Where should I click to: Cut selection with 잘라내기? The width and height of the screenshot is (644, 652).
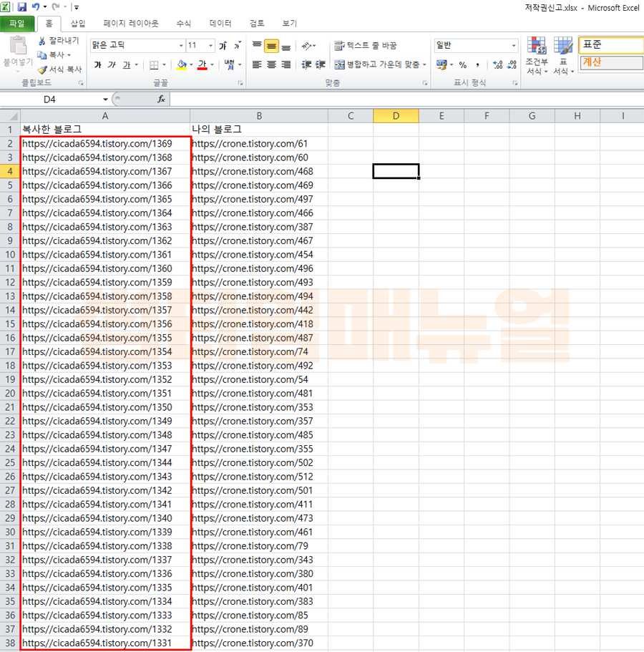click(59, 41)
